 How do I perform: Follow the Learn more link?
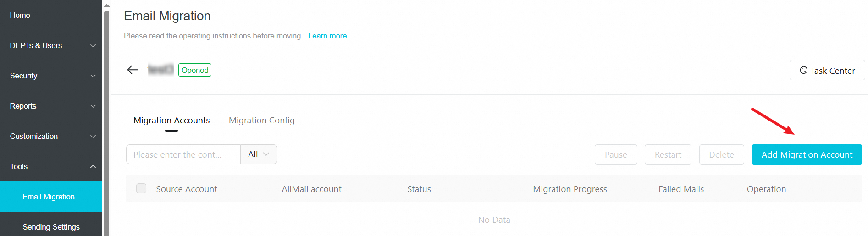click(x=327, y=36)
